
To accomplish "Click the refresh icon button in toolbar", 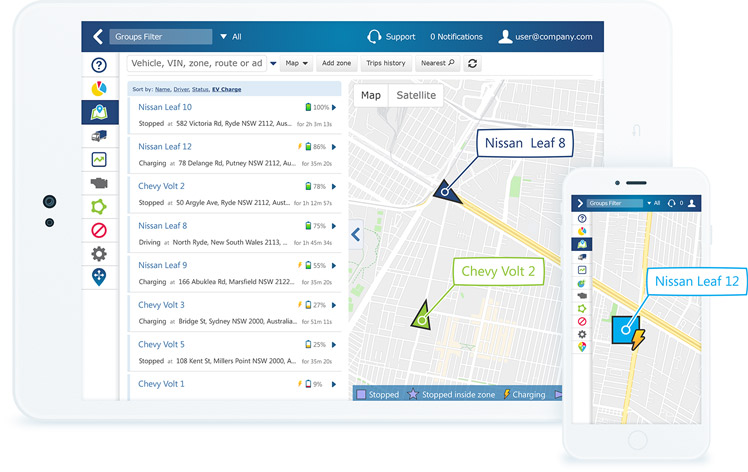I will point(472,63).
